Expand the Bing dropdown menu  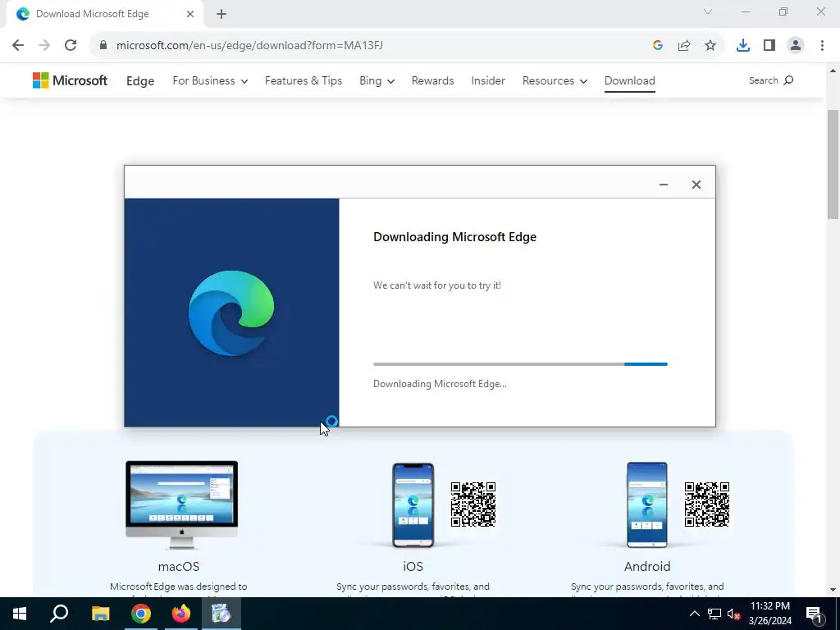pyautogui.click(x=377, y=81)
